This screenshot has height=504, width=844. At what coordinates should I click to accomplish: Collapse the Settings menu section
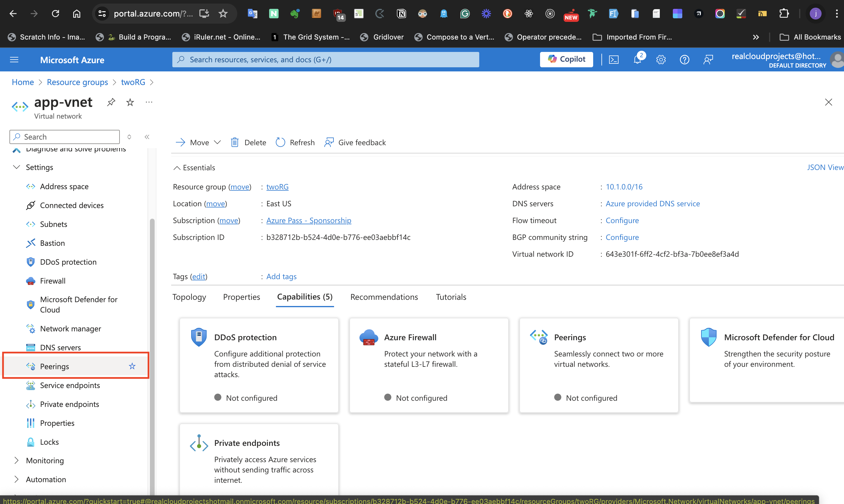tap(16, 167)
